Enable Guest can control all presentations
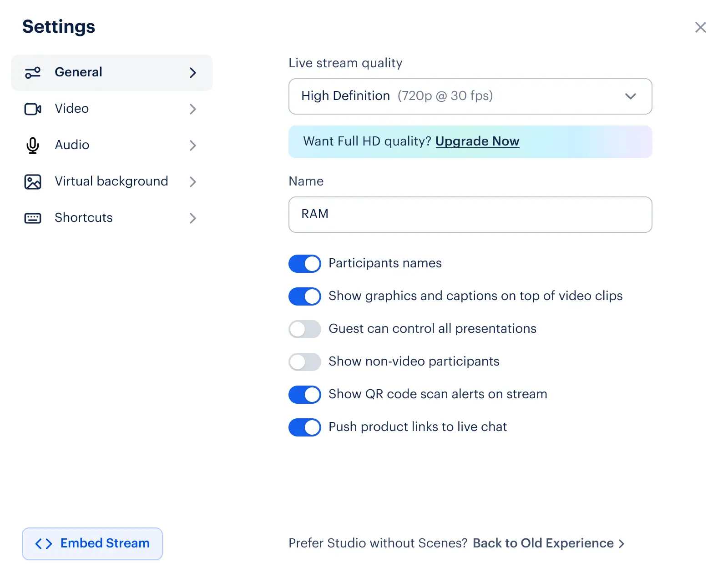The height and width of the screenshot is (582, 728). (x=305, y=329)
